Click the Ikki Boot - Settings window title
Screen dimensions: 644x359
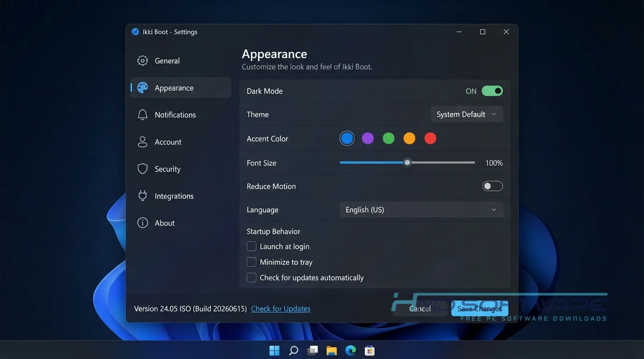(x=170, y=32)
